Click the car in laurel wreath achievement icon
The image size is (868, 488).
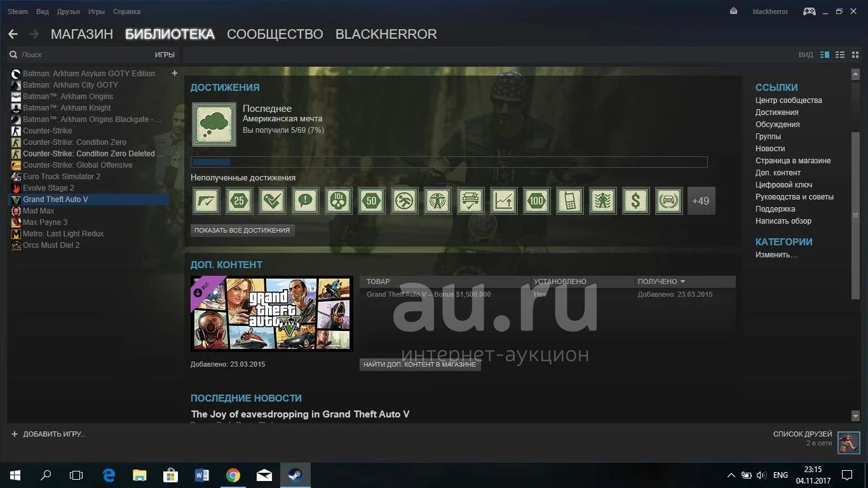(669, 201)
